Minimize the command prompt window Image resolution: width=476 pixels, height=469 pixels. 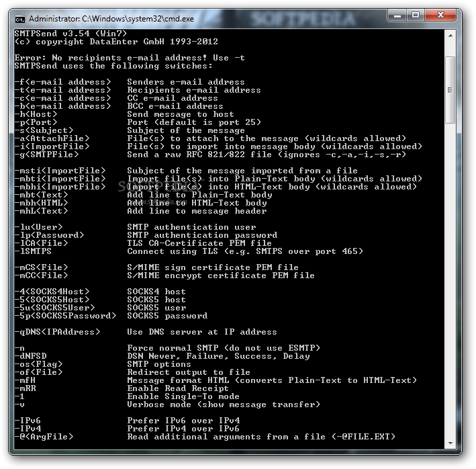point(397,15)
